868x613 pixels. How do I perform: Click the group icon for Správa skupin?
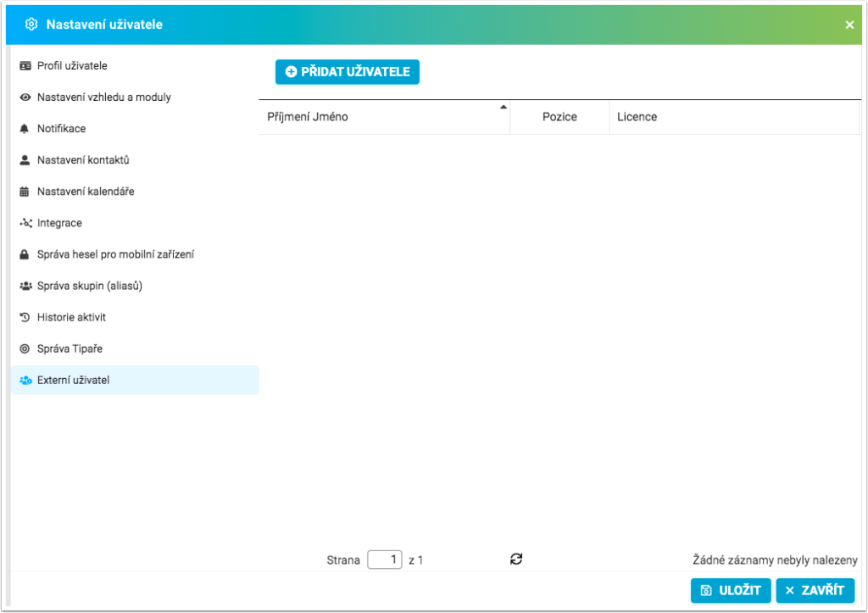pyautogui.click(x=25, y=286)
